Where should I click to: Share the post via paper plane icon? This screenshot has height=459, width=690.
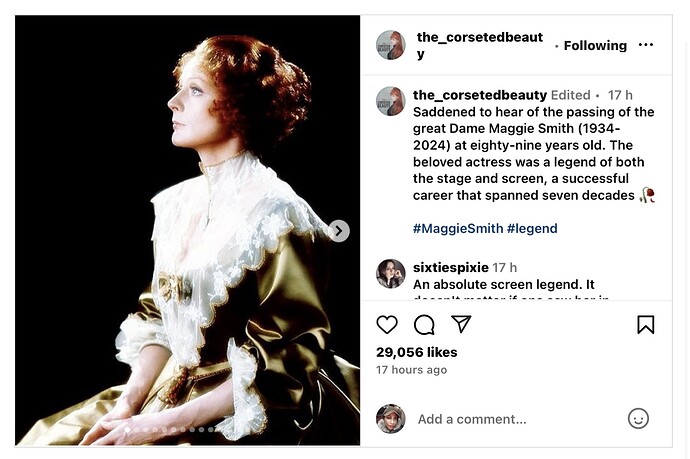click(x=461, y=324)
